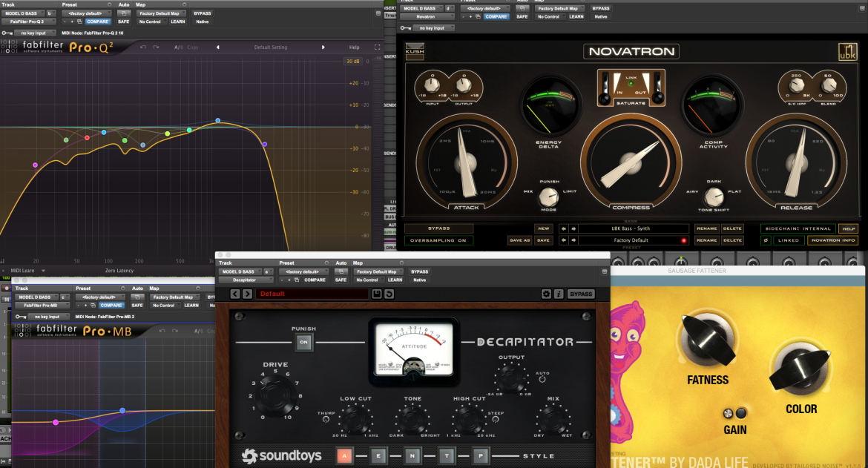The image size is (868, 468).
Task: Open Factory Default Map dropdown in Novatron window
Action: (x=560, y=8)
